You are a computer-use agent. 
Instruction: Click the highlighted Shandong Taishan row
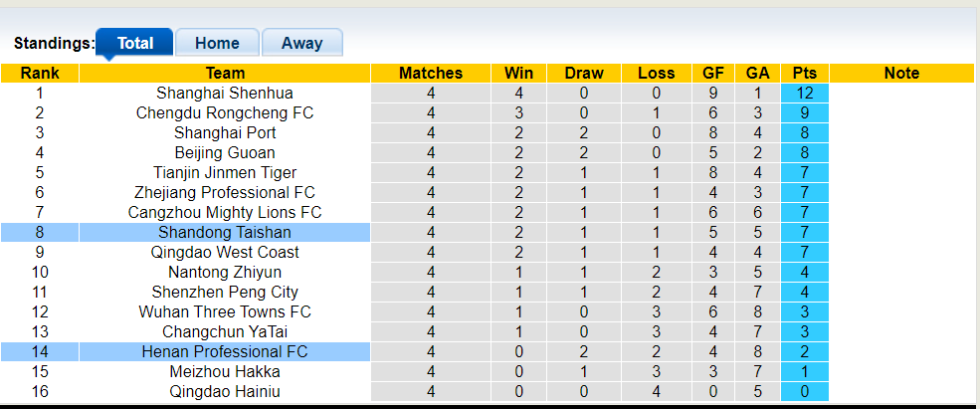[x=225, y=232]
